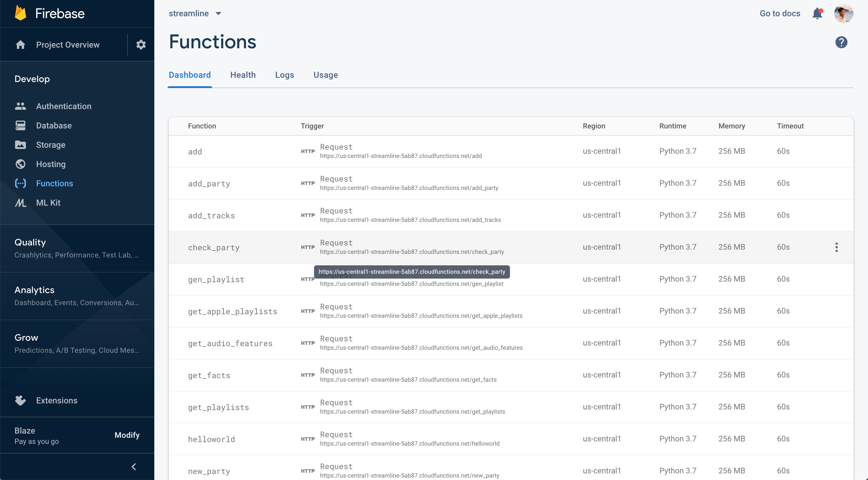The image size is (868, 480).
Task: Open project settings gear icon
Action: coord(141,45)
